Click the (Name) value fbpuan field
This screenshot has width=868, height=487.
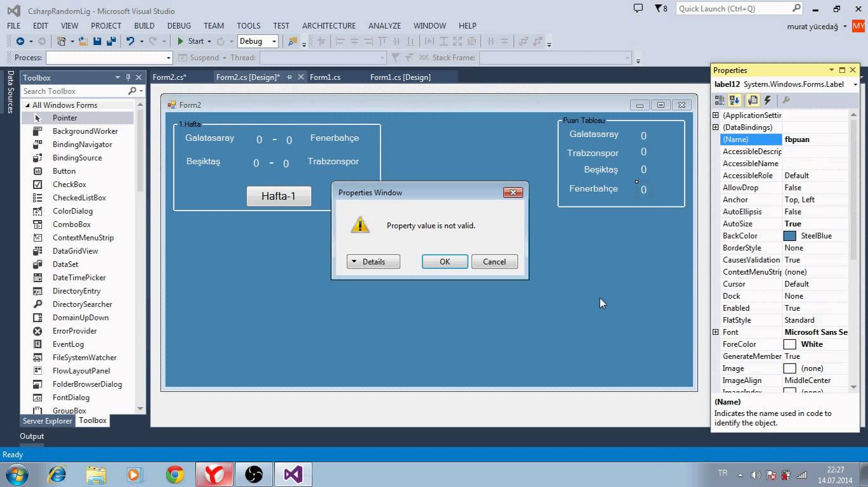[x=815, y=140]
